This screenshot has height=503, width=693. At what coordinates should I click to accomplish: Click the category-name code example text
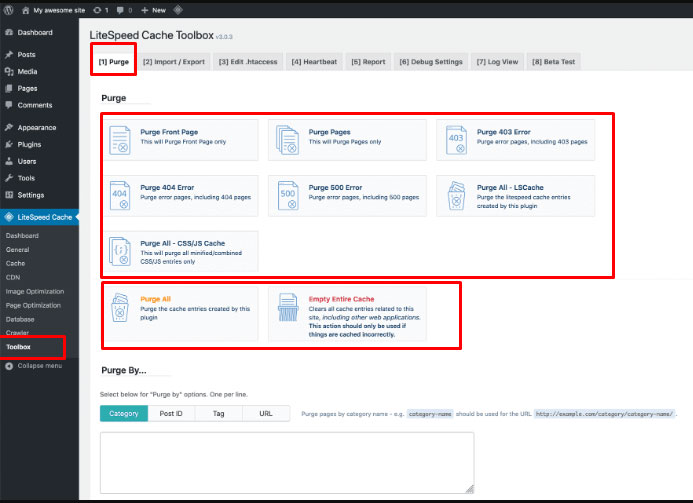430,414
